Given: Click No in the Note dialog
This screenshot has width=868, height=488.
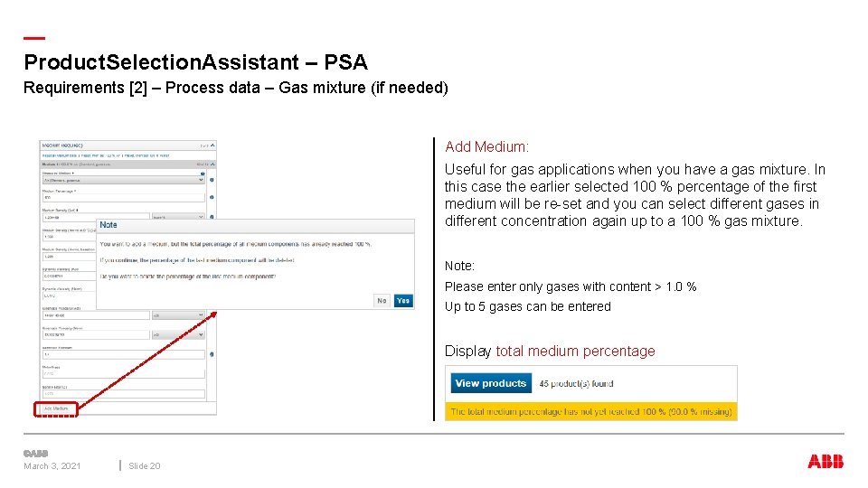Looking at the screenshot, I should click(x=382, y=301).
